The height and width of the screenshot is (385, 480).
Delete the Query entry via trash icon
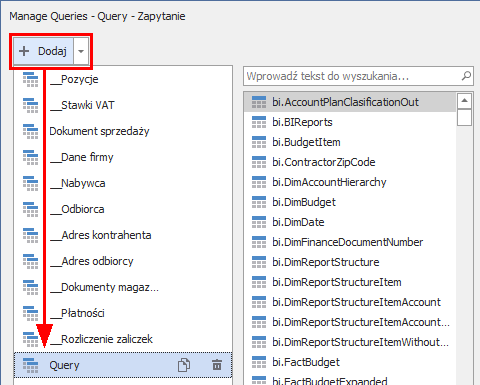coord(217,365)
